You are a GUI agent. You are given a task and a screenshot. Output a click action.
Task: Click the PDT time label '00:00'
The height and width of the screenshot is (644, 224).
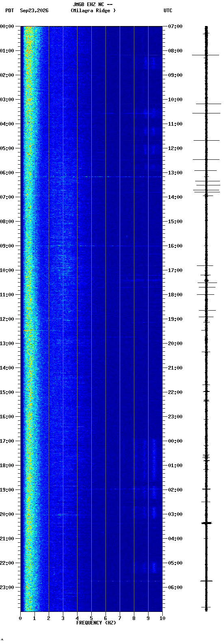[7, 26]
